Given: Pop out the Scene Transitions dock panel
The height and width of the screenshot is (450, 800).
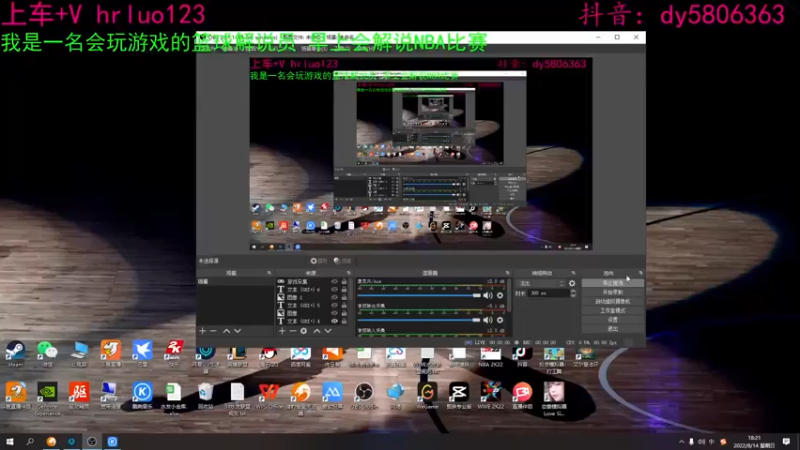Looking at the screenshot, I should pyautogui.click(x=573, y=273).
